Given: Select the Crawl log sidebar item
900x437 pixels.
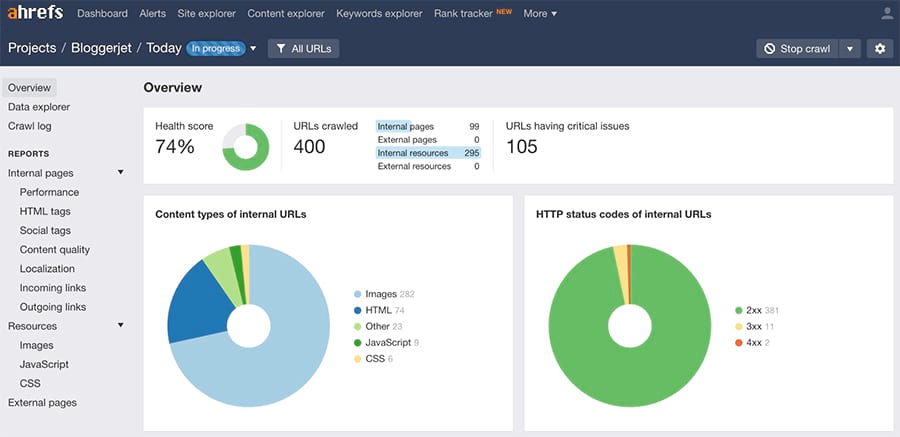Looking at the screenshot, I should pyautogui.click(x=30, y=126).
